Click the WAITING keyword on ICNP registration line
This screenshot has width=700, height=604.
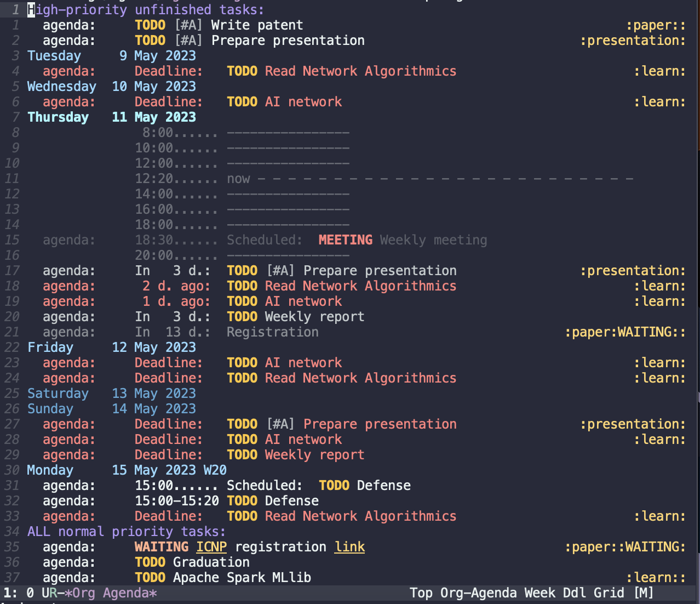pyautogui.click(x=162, y=547)
